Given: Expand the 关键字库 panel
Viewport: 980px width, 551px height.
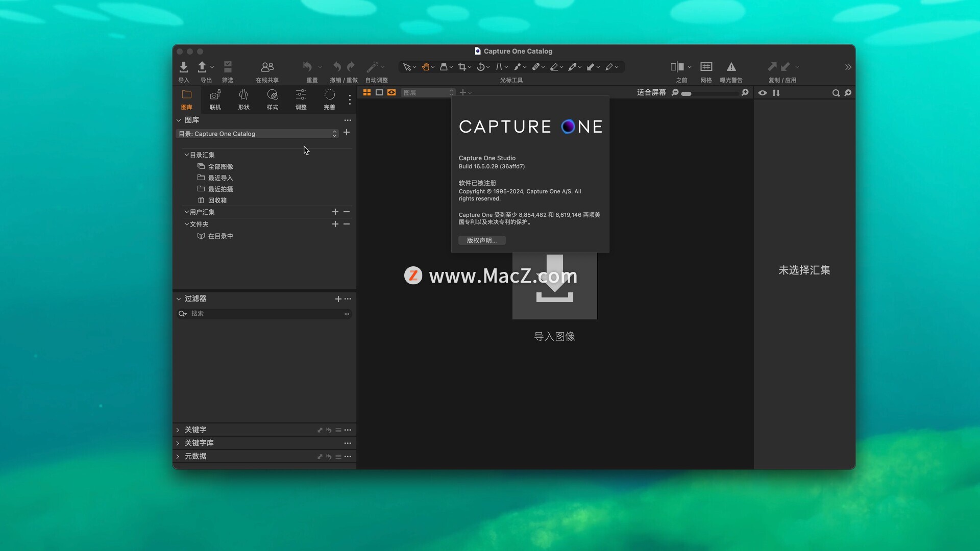Looking at the screenshot, I should pos(178,443).
